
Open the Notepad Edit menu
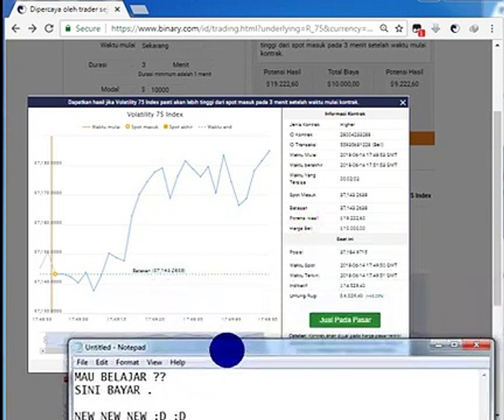click(x=101, y=362)
